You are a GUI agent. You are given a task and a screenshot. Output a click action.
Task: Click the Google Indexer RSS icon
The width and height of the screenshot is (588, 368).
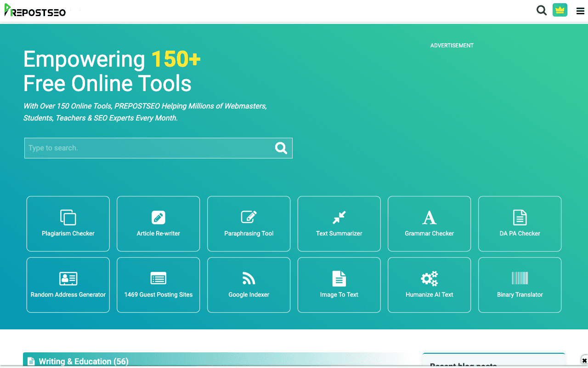tap(249, 278)
